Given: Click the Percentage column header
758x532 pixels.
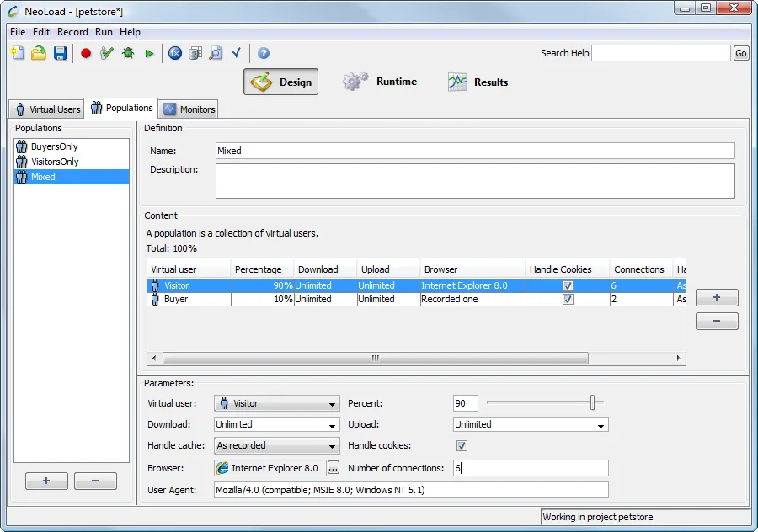Looking at the screenshot, I should pyautogui.click(x=263, y=269).
